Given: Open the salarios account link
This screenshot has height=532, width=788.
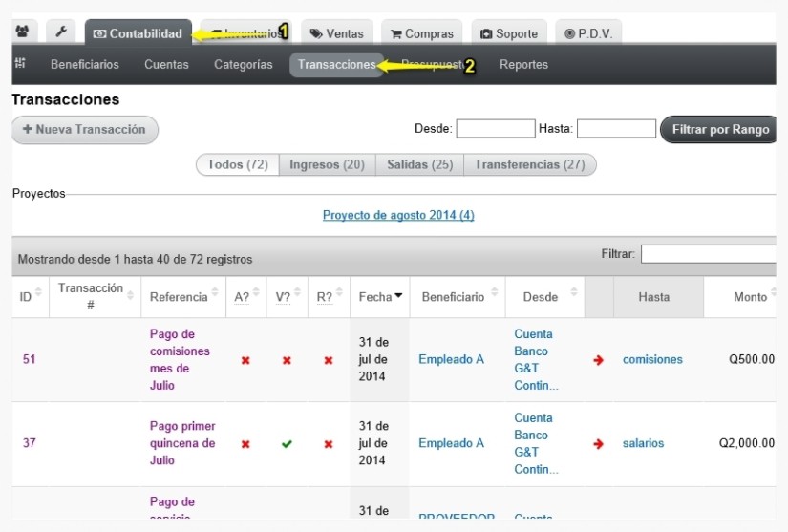Looking at the screenshot, I should (x=643, y=443).
